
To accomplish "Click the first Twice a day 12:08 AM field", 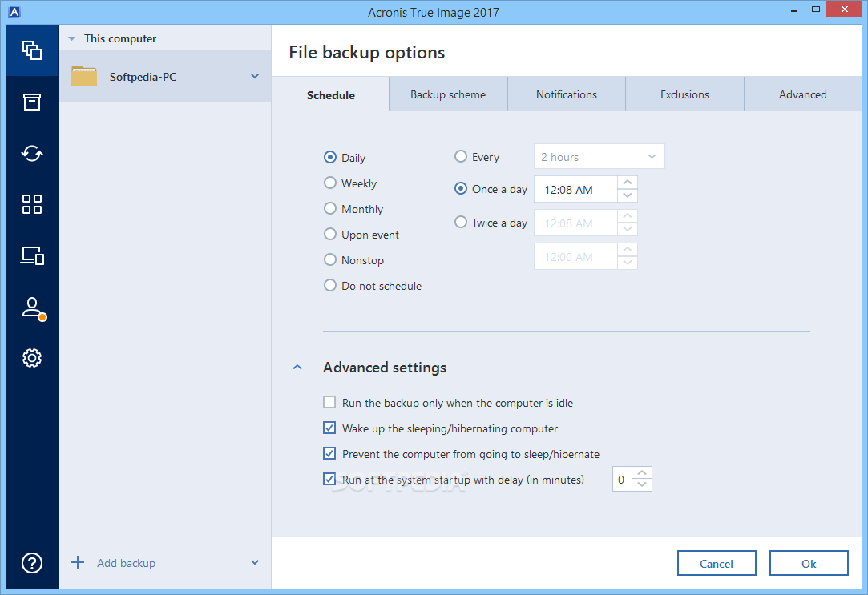I will coord(575,223).
